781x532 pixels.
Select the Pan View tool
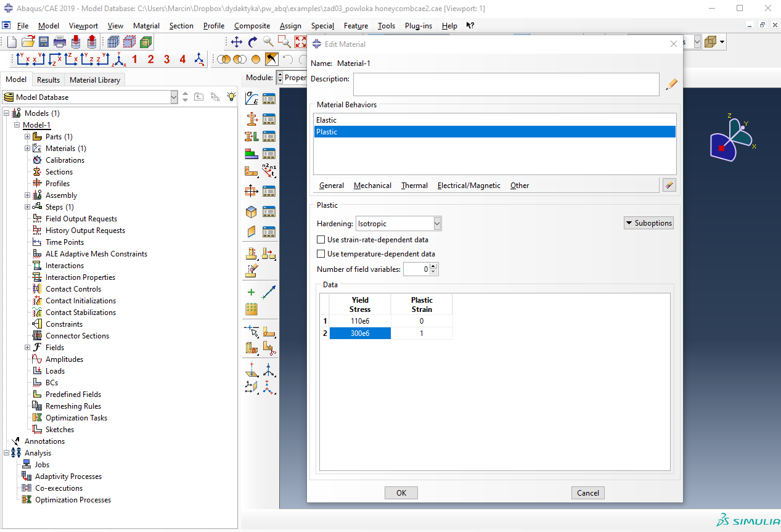237,42
